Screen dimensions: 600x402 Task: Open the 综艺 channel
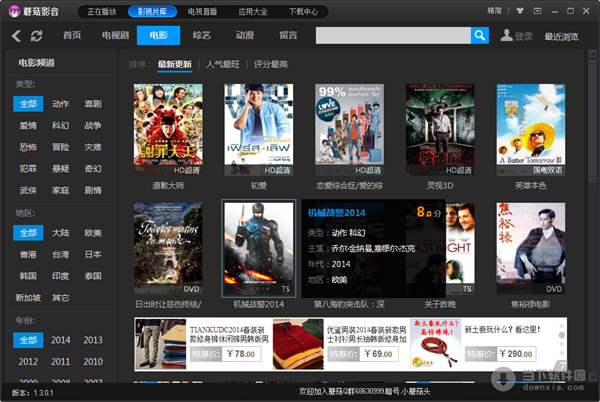pos(202,36)
